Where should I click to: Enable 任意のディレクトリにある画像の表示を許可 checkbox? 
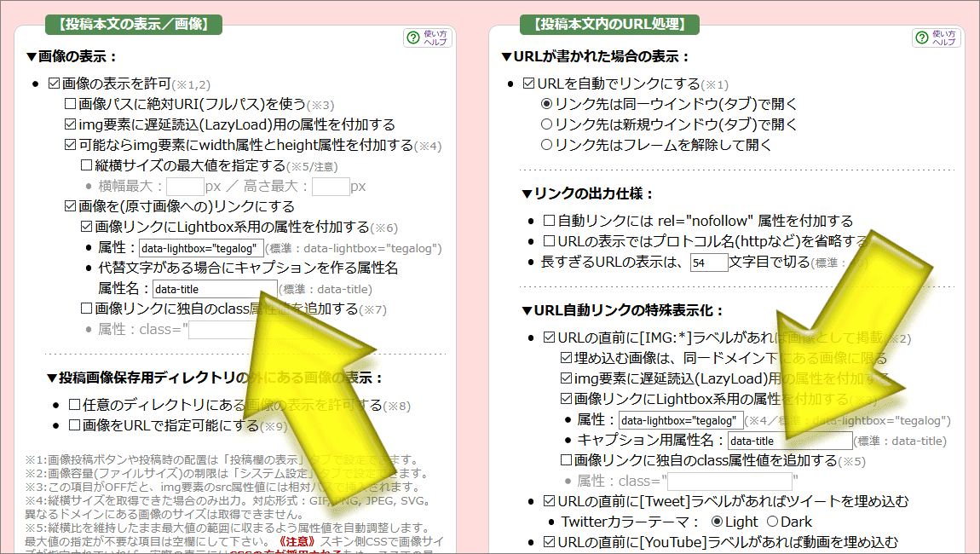click(x=74, y=405)
